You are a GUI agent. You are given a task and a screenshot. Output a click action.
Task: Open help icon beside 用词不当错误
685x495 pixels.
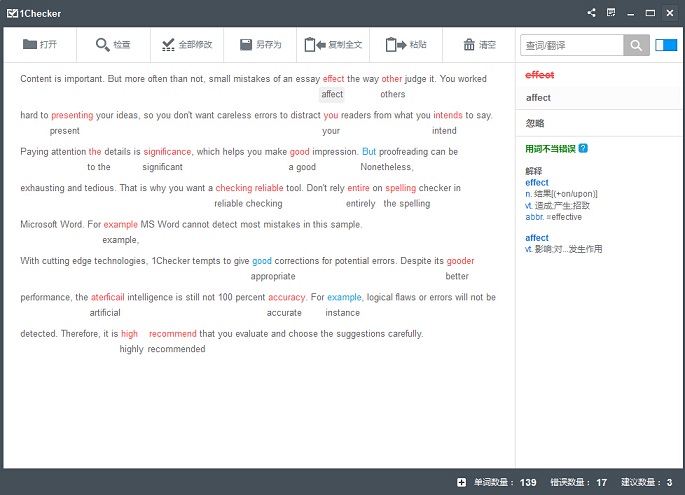(x=583, y=149)
